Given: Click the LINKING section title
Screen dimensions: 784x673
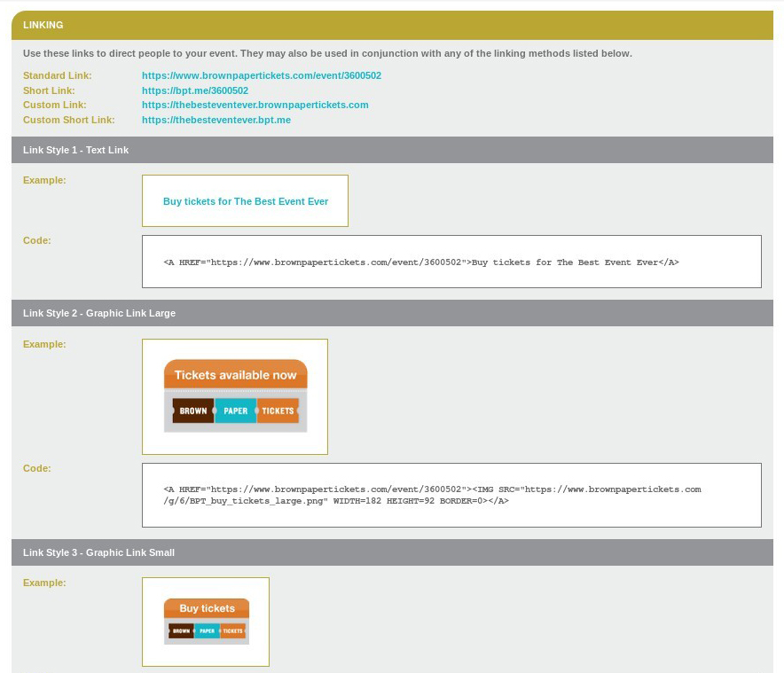Looking at the screenshot, I should 43,25.
